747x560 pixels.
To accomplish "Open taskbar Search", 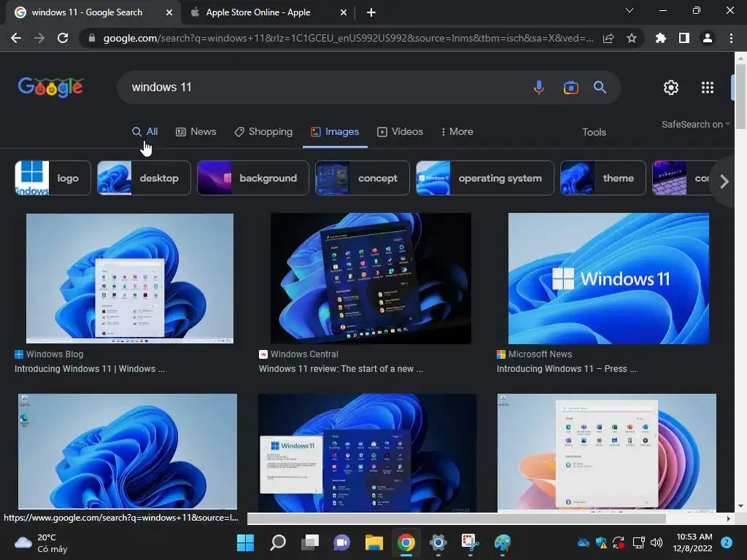I will (278, 542).
